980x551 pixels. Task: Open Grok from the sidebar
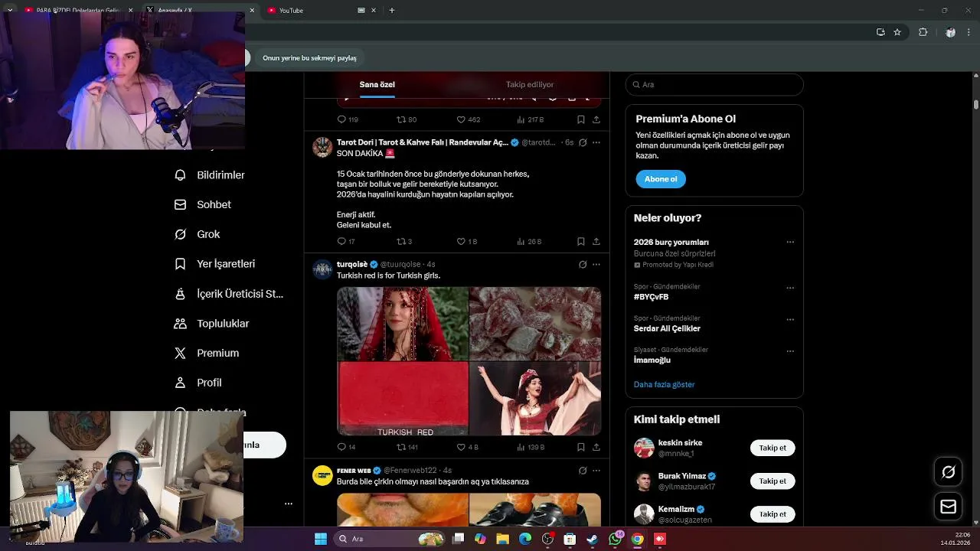click(198, 234)
